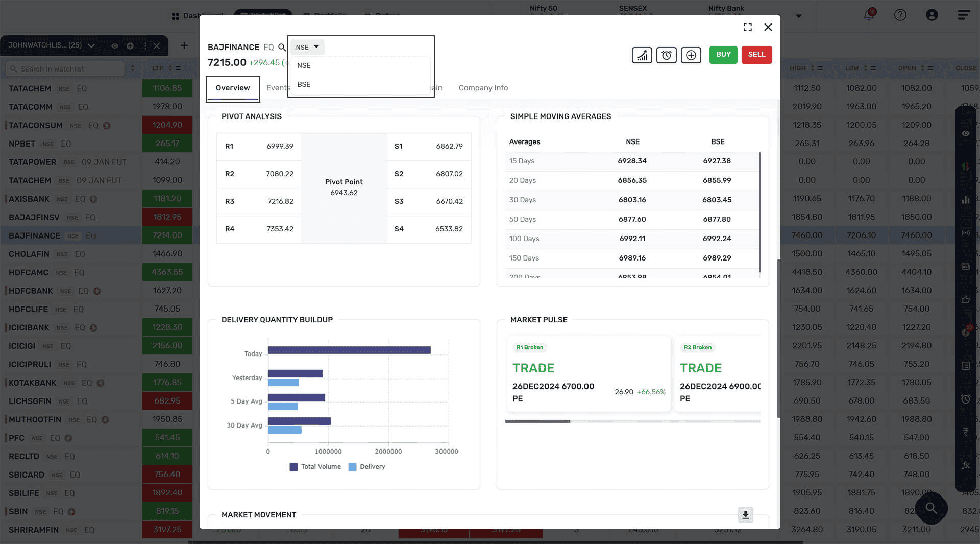
Task: Click the Simple Moving Averages table scrollbar
Action: tap(760, 212)
